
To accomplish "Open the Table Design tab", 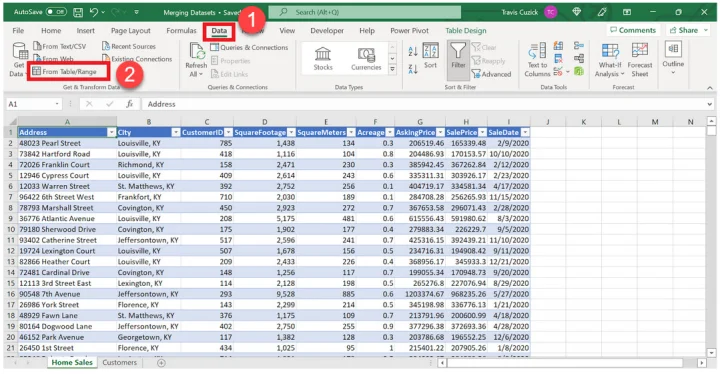I will coord(466,30).
